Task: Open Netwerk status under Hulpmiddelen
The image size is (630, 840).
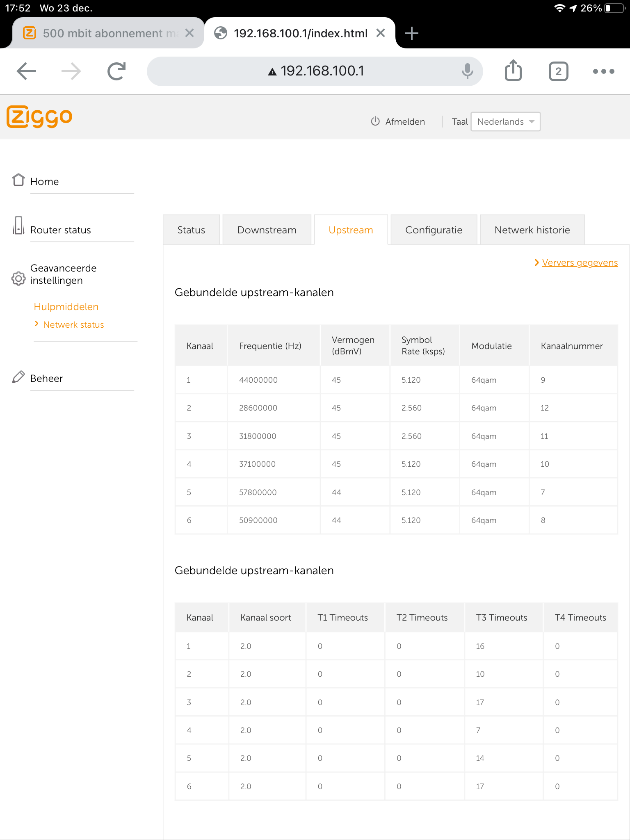Action: pos(73,325)
